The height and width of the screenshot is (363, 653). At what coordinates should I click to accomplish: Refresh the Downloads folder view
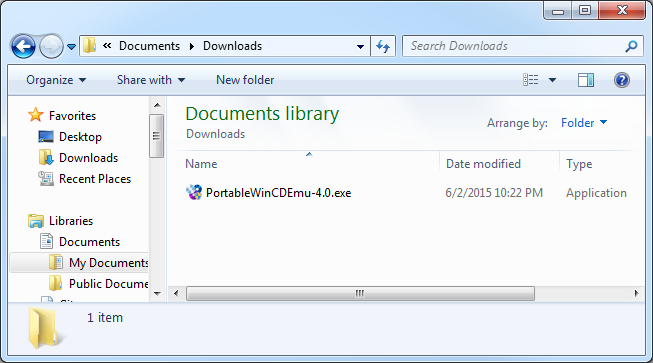(x=383, y=46)
